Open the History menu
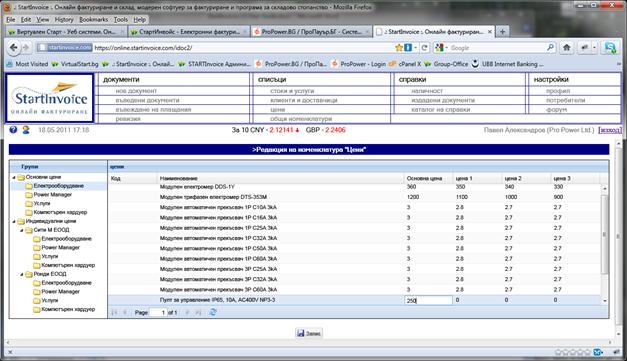The height and width of the screenshot is (361, 627). [x=64, y=20]
